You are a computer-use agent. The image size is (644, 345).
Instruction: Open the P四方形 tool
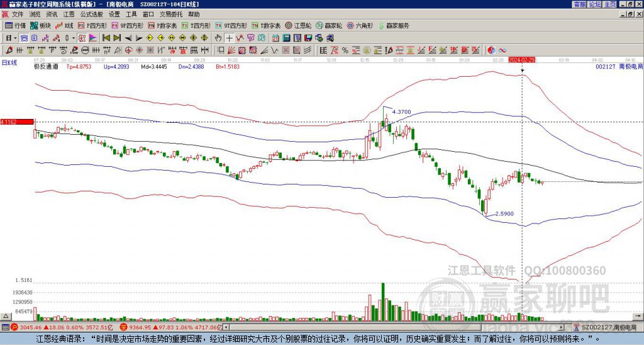coord(92,25)
